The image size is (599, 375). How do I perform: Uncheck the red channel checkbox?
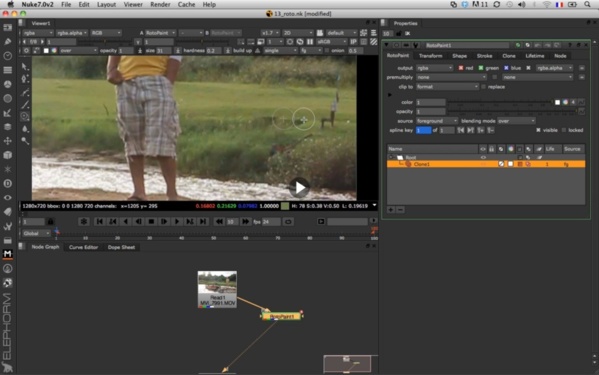pyautogui.click(x=461, y=68)
